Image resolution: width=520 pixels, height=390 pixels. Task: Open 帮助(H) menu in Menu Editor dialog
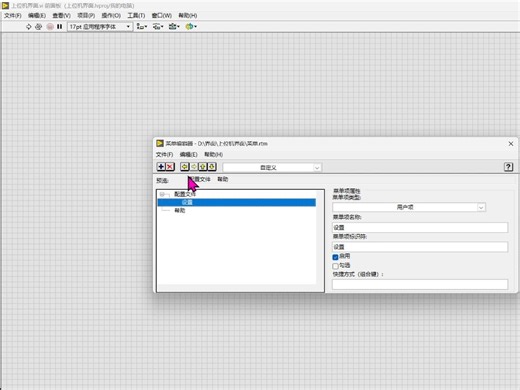[x=214, y=155]
